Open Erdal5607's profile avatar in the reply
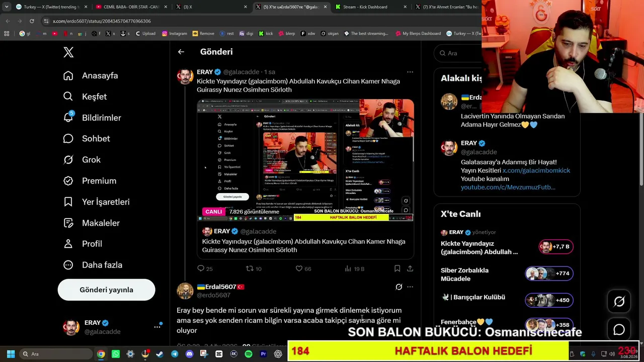 tap(185, 291)
